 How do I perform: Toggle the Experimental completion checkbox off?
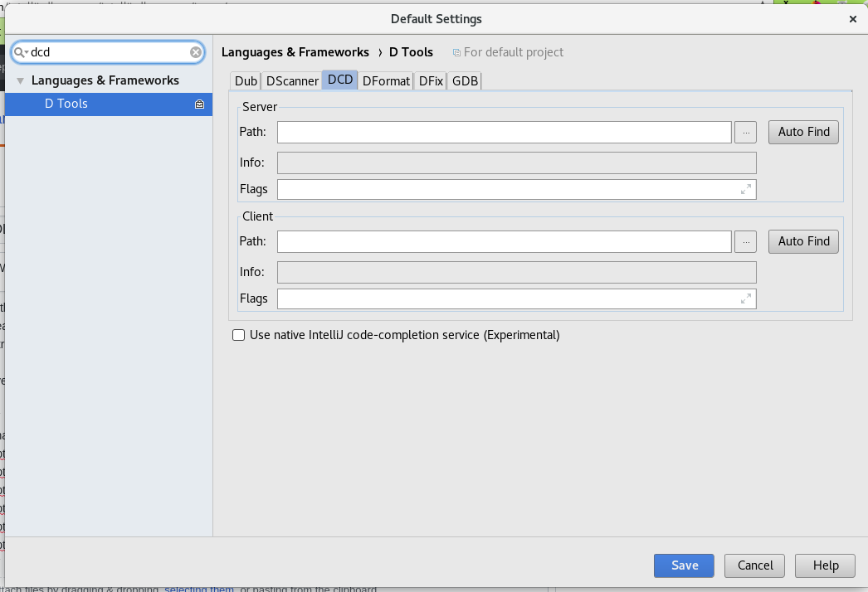point(238,335)
